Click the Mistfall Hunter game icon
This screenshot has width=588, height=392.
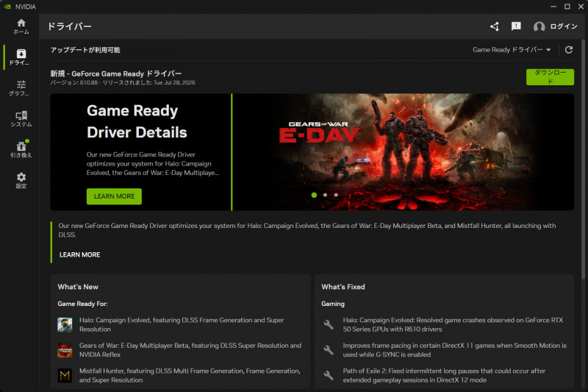(65, 376)
